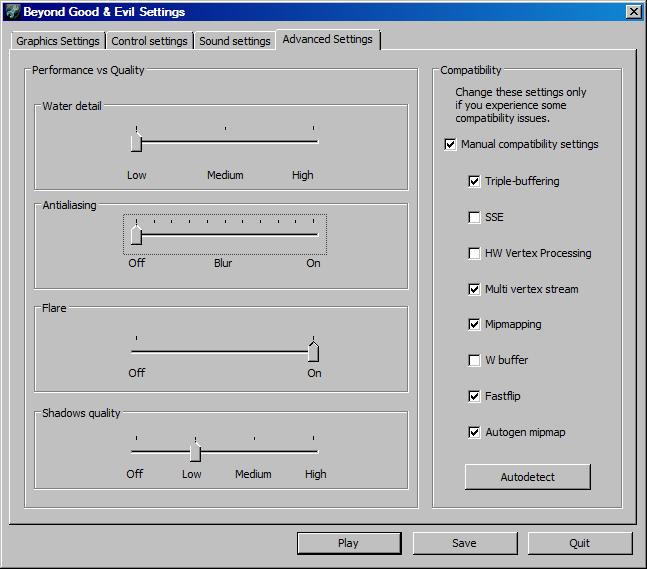Switch to the Graphics Settings tab
This screenshot has height=569, width=647.
pyautogui.click(x=58, y=41)
